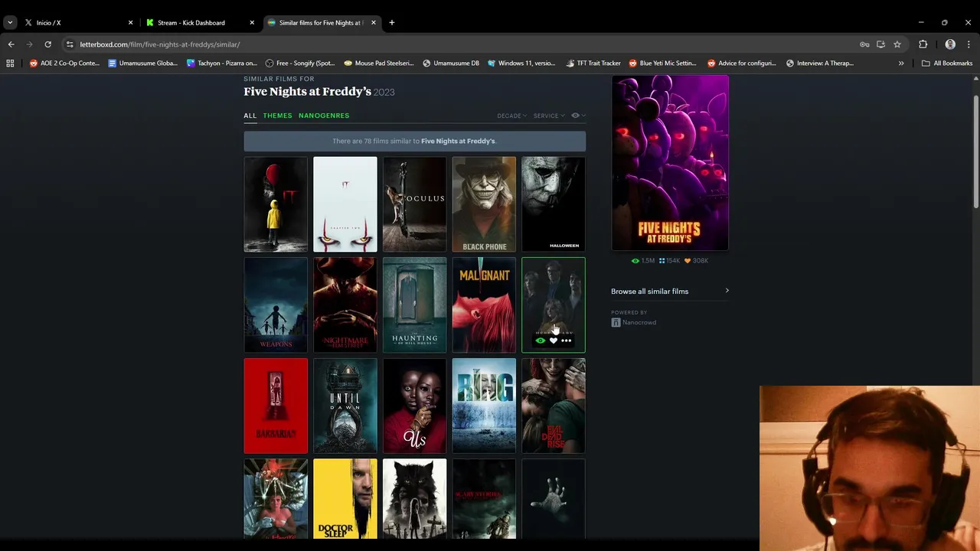Bookmark this page with star icon
This screenshot has width=980, height=551.
[x=897, y=44]
